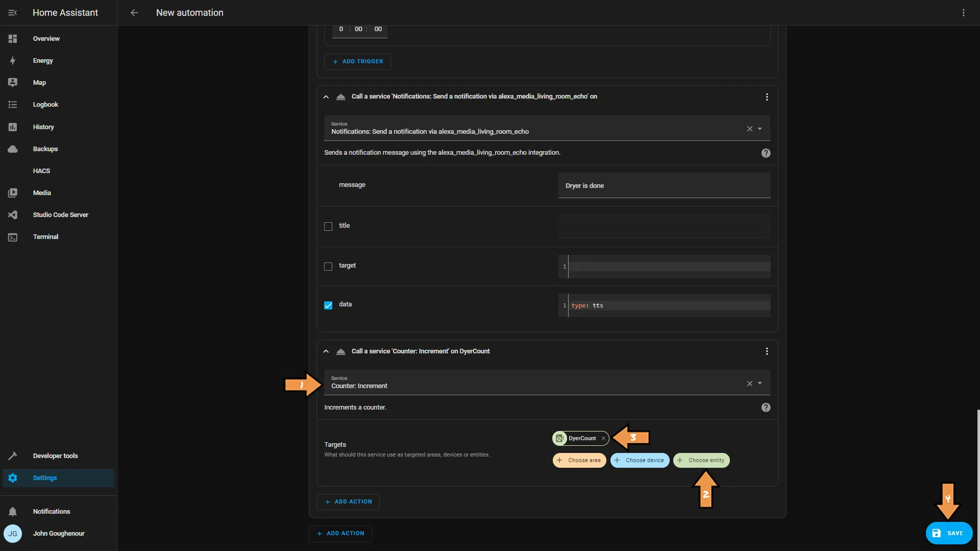980x551 pixels.
Task: Click the History chart icon
Action: pos(13,127)
